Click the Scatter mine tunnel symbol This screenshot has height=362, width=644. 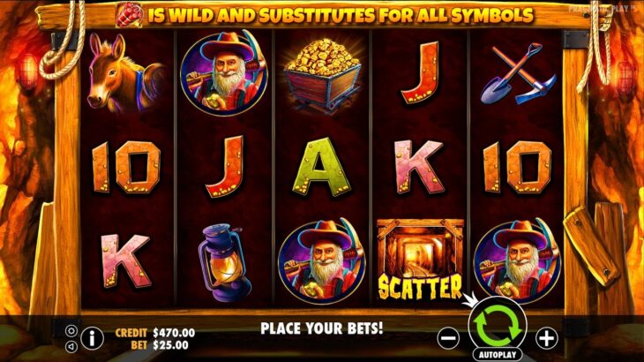pyautogui.click(x=420, y=260)
